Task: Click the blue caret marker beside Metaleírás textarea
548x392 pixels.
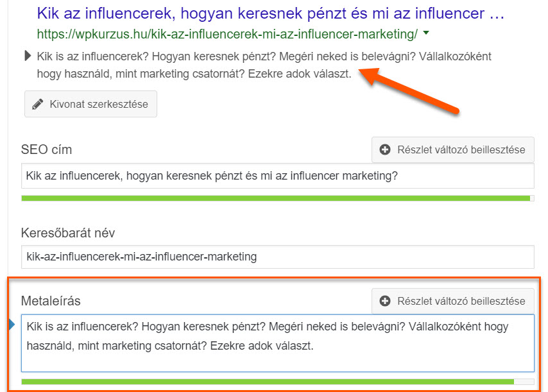Action: tap(12, 326)
